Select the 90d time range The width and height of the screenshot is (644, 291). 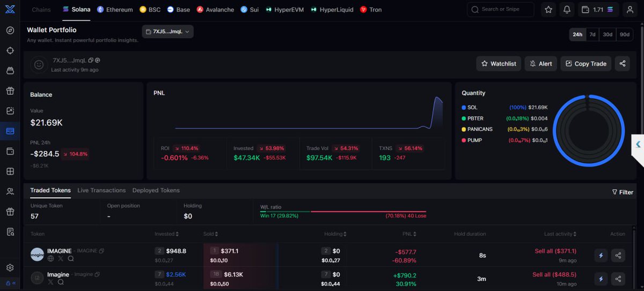pyautogui.click(x=625, y=34)
